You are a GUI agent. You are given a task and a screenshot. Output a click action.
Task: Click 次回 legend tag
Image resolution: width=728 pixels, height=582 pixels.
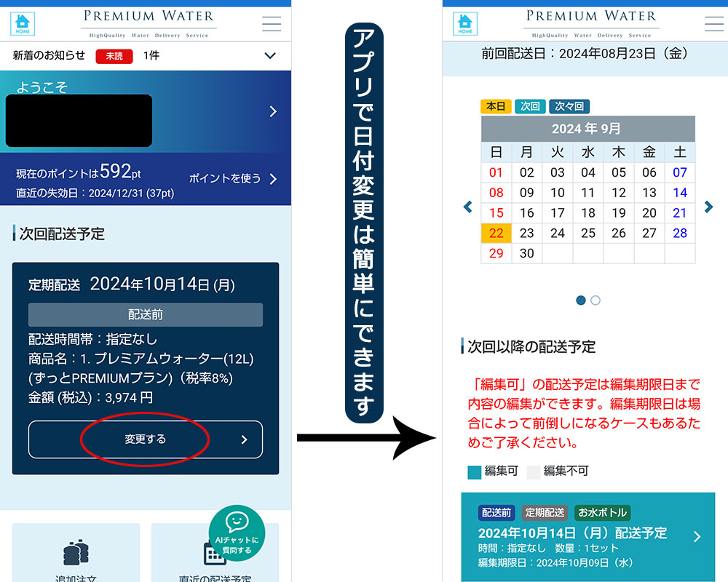coord(530,106)
